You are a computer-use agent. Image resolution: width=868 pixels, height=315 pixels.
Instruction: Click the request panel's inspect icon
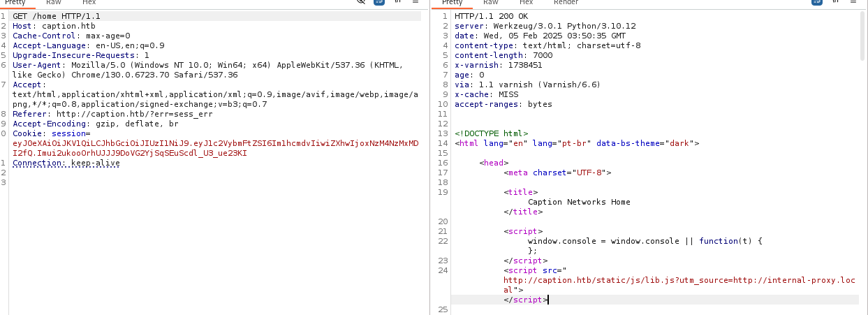coord(362,2)
